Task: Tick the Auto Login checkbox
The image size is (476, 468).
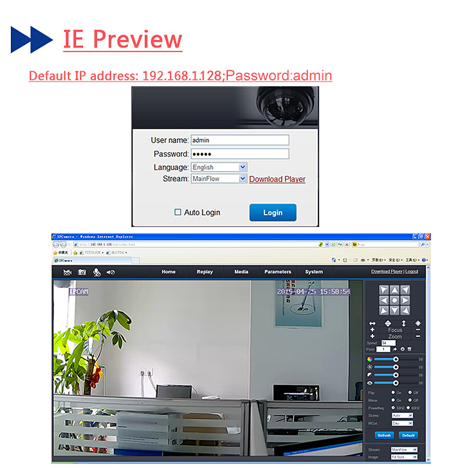Action: point(178,212)
